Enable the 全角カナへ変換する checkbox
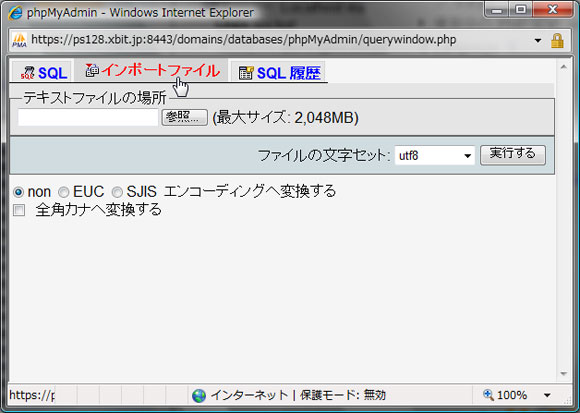The width and height of the screenshot is (580, 413). [x=19, y=210]
